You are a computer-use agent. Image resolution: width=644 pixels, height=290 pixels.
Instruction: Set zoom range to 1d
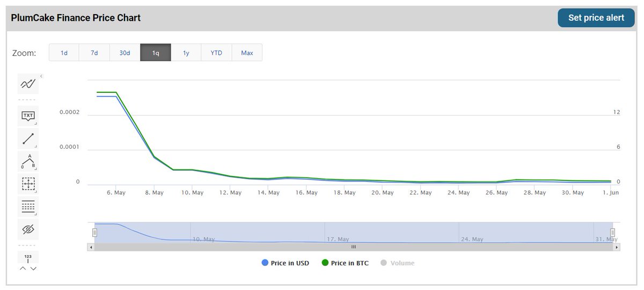tap(64, 53)
